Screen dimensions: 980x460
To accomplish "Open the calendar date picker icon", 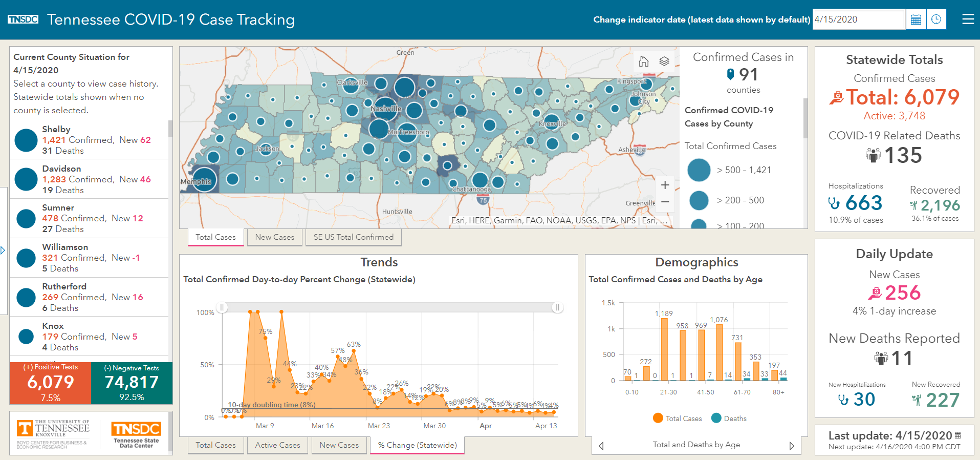I will point(916,19).
